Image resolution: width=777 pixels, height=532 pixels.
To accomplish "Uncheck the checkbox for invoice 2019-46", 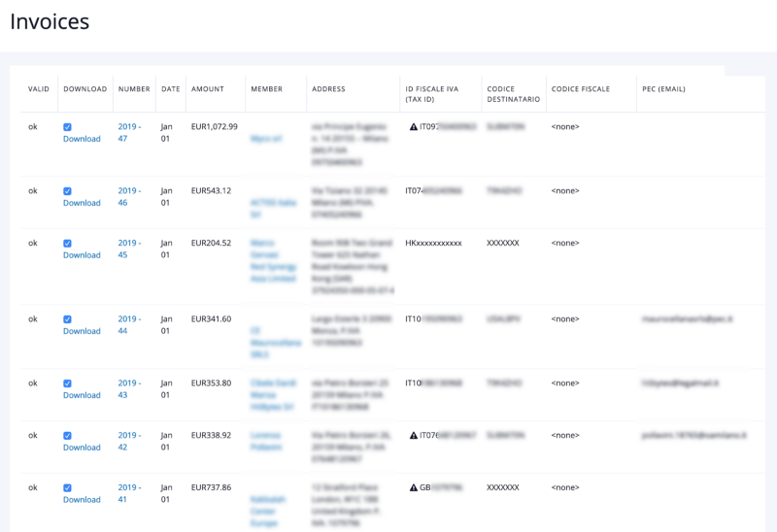I will pos(67,191).
